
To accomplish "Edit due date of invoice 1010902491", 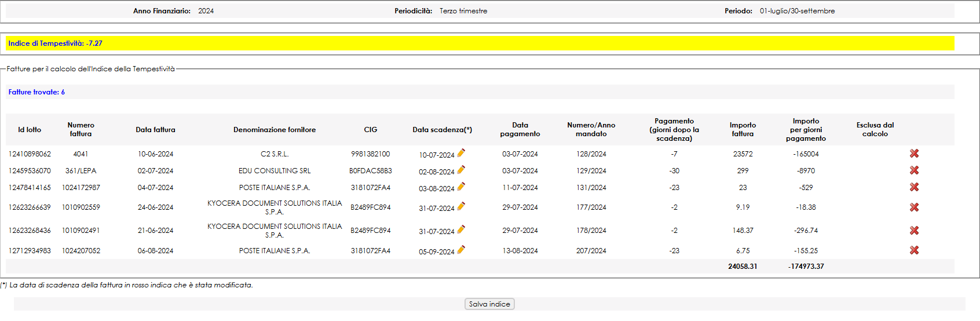I will (x=461, y=229).
